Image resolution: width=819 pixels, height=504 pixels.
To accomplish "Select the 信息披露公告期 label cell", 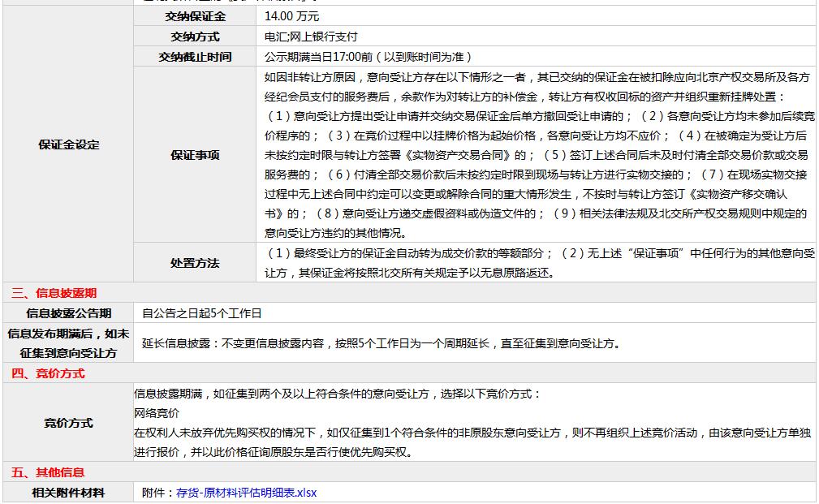I will 68,313.
